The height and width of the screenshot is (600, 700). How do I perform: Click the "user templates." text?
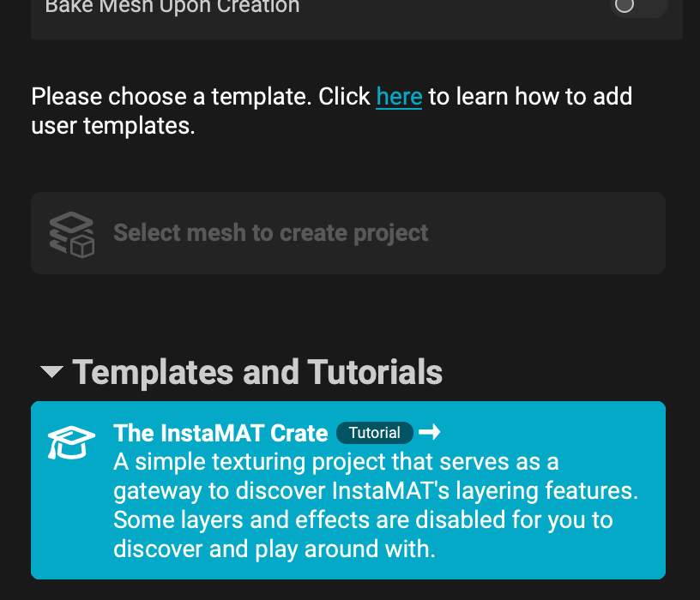[x=113, y=126]
